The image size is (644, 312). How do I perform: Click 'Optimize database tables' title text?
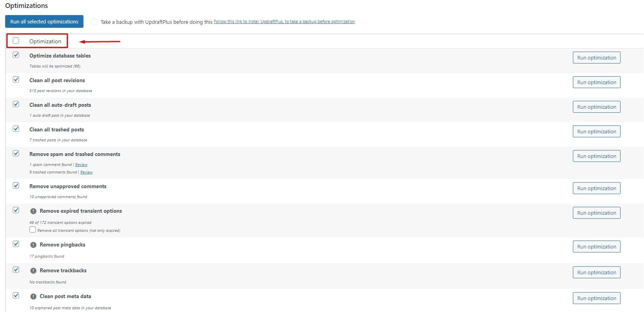tap(60, 56)
